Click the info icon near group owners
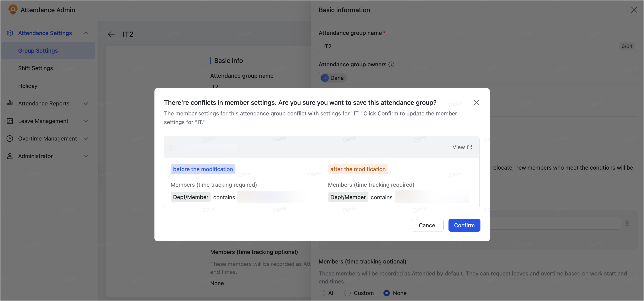 [x=391, y=65]
